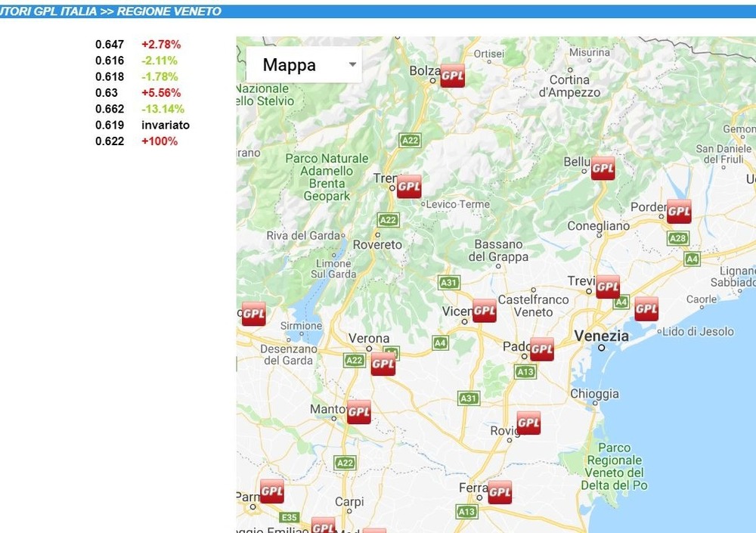
Task: Open the GPL marker west of Caorle
Action: pos(646,309)
